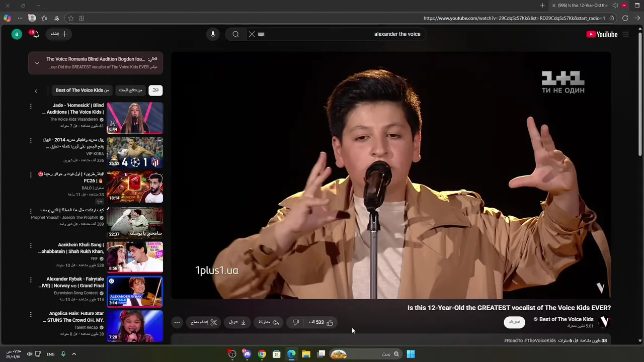Share the video
Viewport: 644px width, 362px height.
[269, 322]
